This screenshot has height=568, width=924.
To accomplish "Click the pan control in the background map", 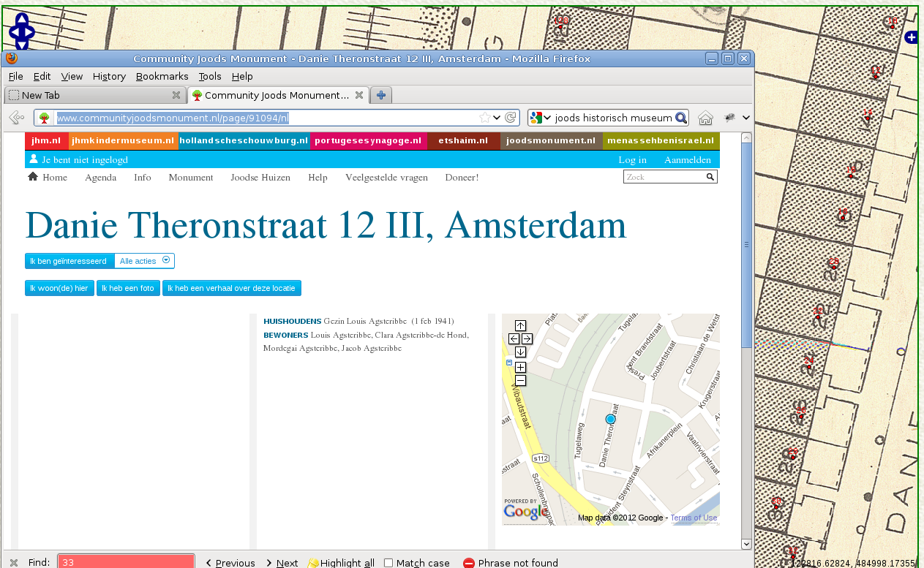I will (21, 32).
